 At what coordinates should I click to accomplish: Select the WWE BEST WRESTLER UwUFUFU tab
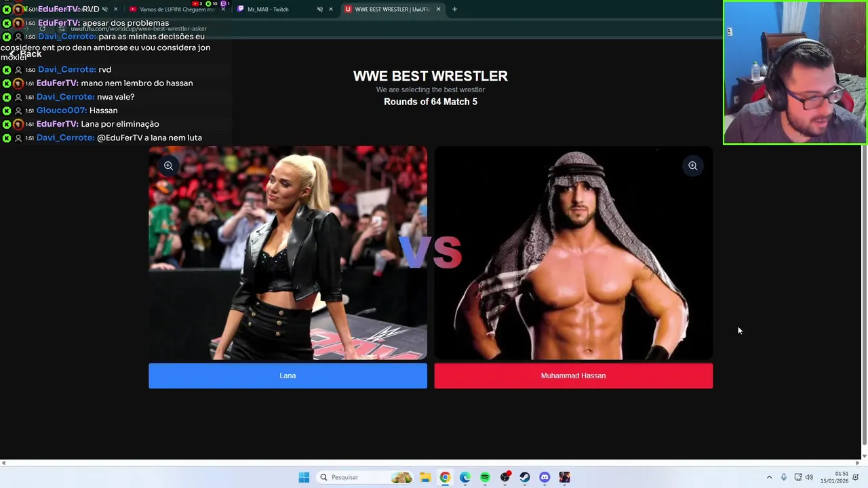point(392,9)
